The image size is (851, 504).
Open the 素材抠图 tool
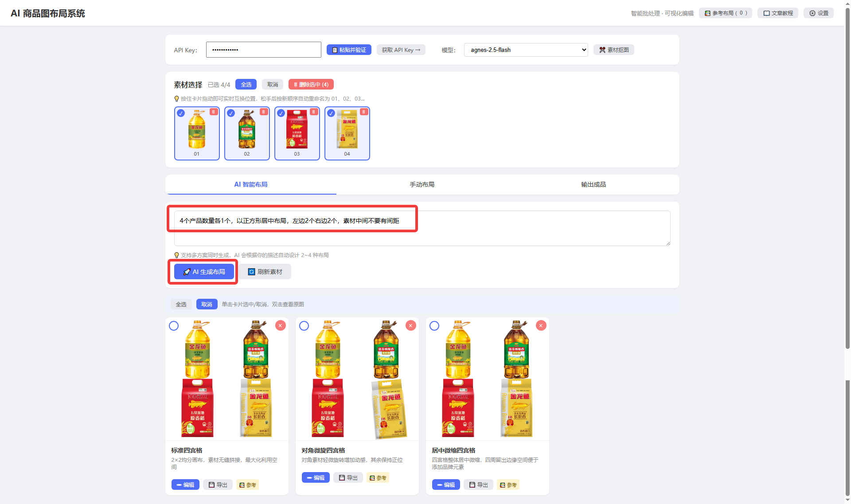pos(614,50)
